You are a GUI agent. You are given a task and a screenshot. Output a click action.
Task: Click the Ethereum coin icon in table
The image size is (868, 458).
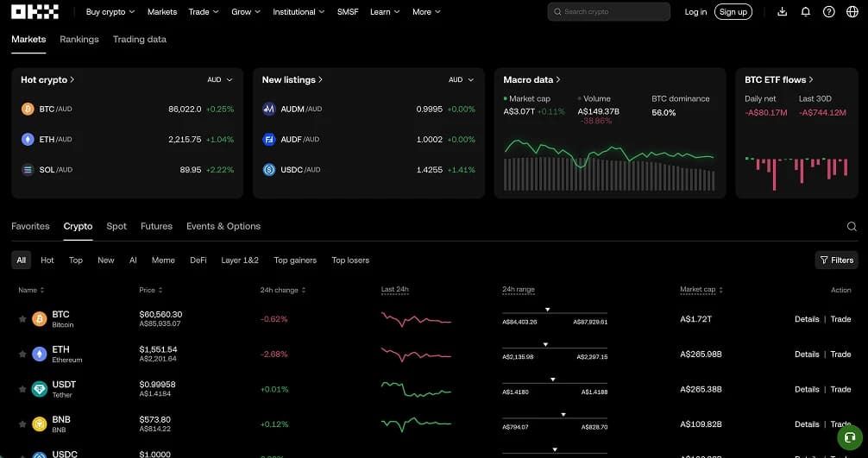pyautogui.click(x=40, y=354)
